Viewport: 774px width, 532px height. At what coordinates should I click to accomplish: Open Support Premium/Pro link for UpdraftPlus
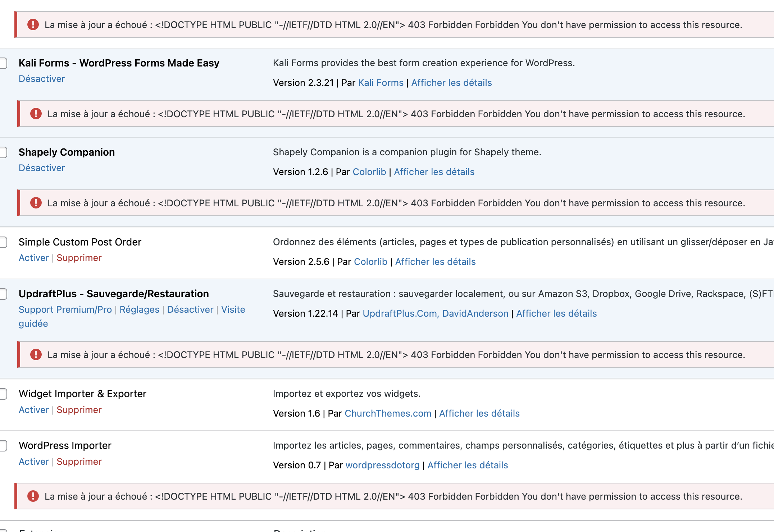coord(65,309)
